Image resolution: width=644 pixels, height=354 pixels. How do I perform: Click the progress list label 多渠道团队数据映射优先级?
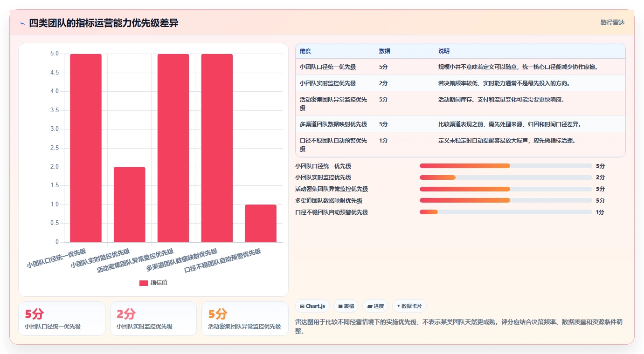point(329,201)
